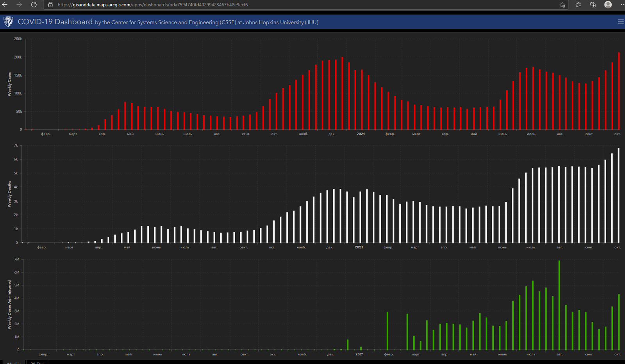This screenshot has width=625, height=364.
Task: Click the Johns Hopkins shield logo
Action: coord(8,22)
